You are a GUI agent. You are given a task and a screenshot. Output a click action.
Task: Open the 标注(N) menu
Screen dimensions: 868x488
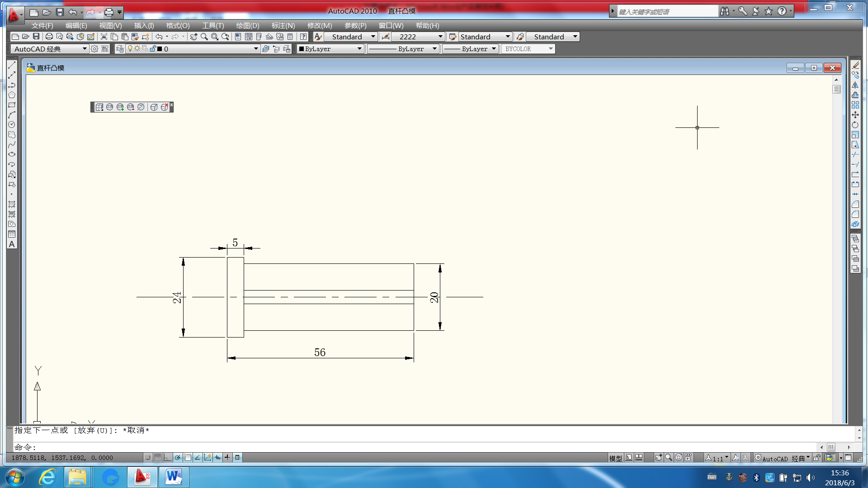pos(283,26)
